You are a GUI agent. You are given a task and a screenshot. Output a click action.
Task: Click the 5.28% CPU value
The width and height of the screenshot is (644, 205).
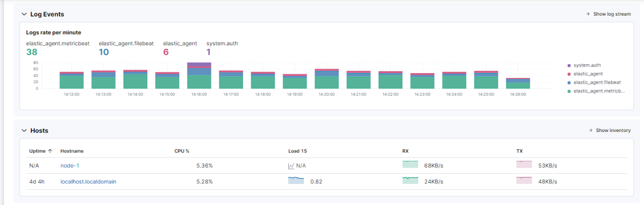coord(204,181)
